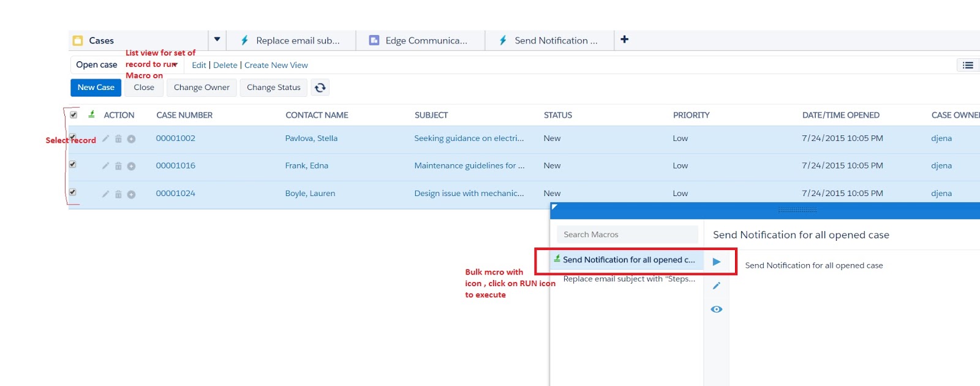Uncheck the checkbox for case 00001024

click(x=72, y=192)
